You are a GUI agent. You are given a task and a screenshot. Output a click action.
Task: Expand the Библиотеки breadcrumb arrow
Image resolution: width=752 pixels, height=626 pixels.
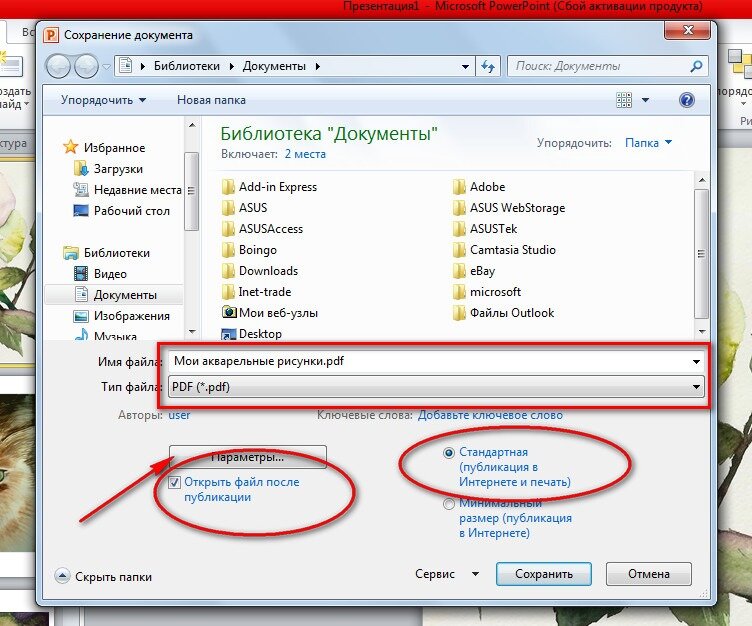click(x=232, y=66)
